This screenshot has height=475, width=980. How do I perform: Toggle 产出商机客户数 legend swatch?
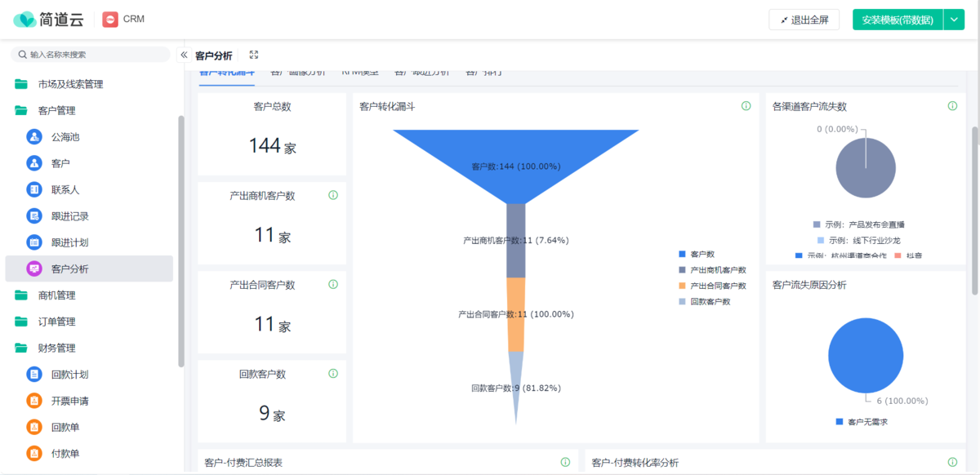click(682, 270)
